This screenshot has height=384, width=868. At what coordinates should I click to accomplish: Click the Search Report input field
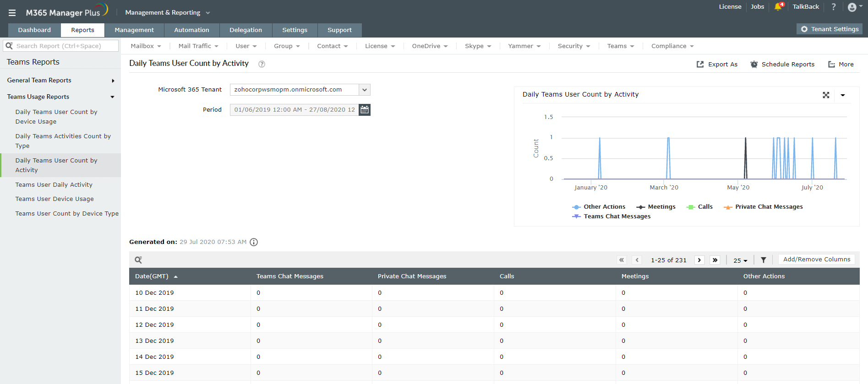tap(64, 46)
